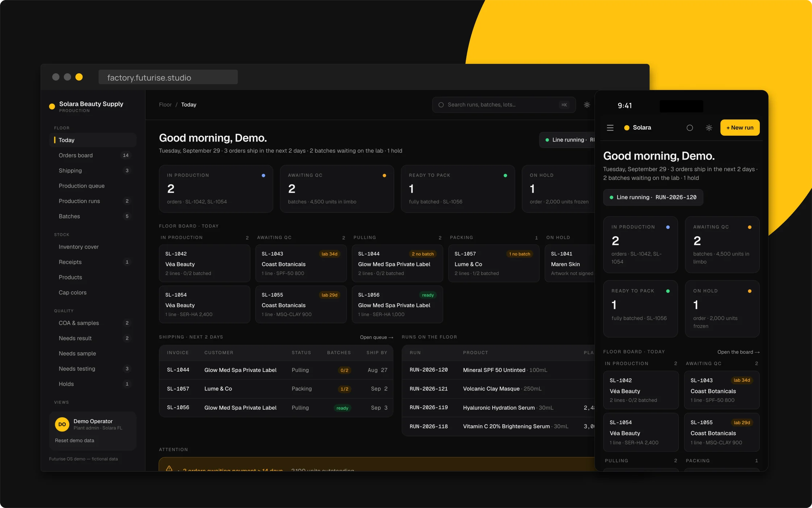Image resolution: width=812 pixels, height=508 pixels.
Task: Open SL-1042 Véa Beauty card on desktop board
Action: 204,263
